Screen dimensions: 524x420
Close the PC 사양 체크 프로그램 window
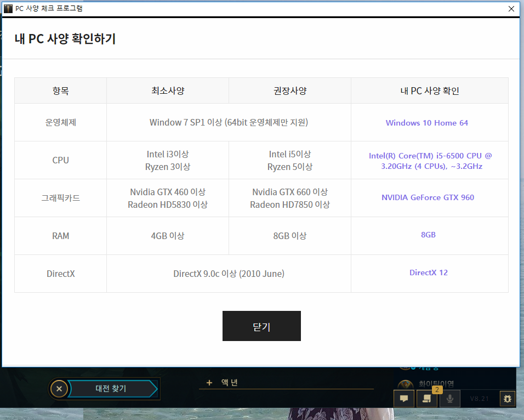pyautogui.click(x=511, y=8)
